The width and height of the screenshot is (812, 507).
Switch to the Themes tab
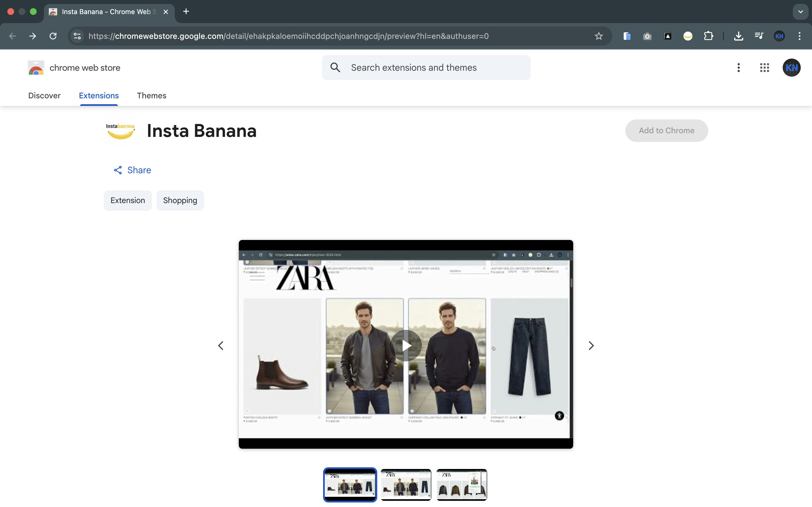(152, 95)
